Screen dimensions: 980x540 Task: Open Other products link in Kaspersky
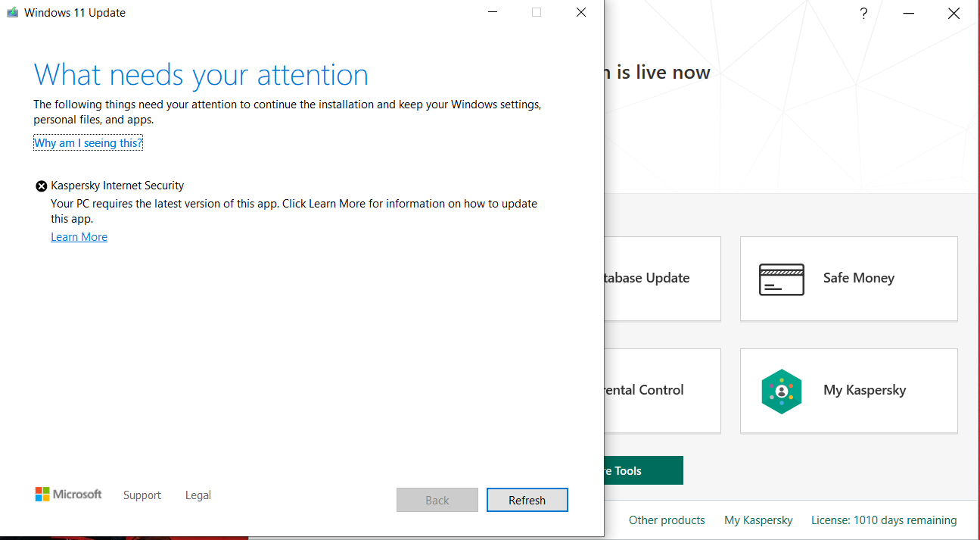tap(667, 520)
